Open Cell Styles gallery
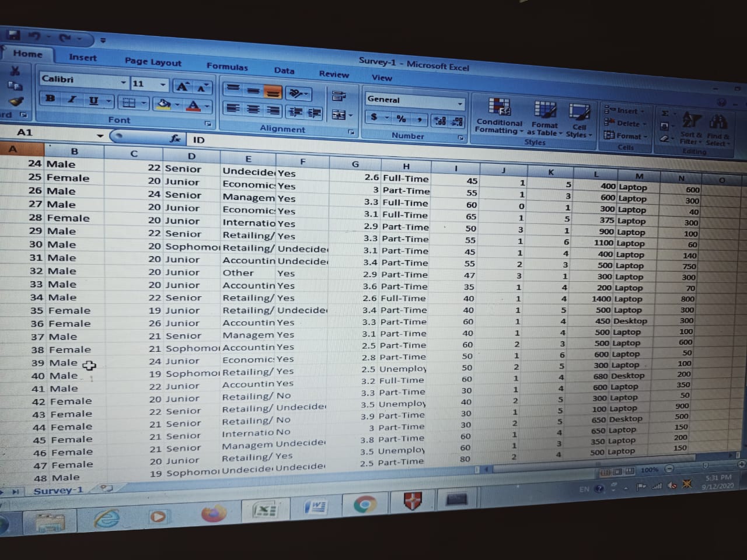The width and height of the screenshot is (747, 560). click(x=579, y=121)
